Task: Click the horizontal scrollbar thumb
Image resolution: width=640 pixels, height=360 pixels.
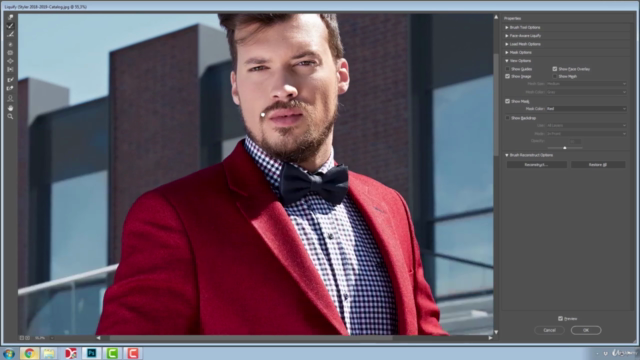Action: coord(251,338)
